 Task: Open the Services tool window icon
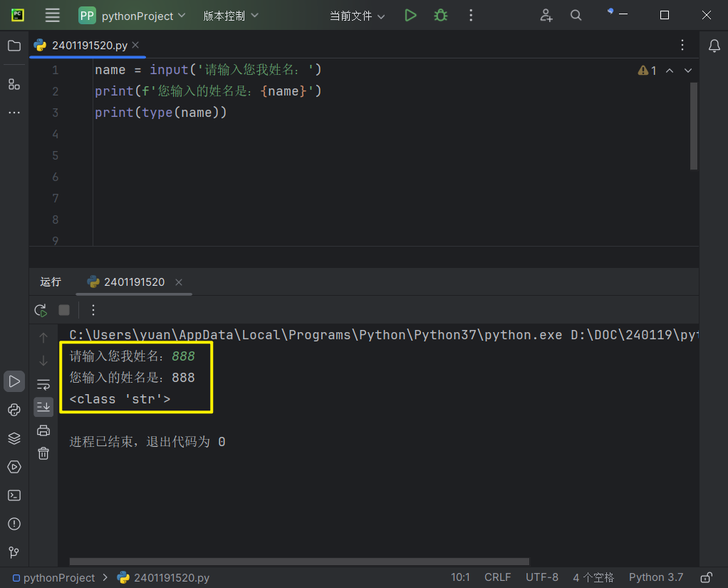click(14, 467)
